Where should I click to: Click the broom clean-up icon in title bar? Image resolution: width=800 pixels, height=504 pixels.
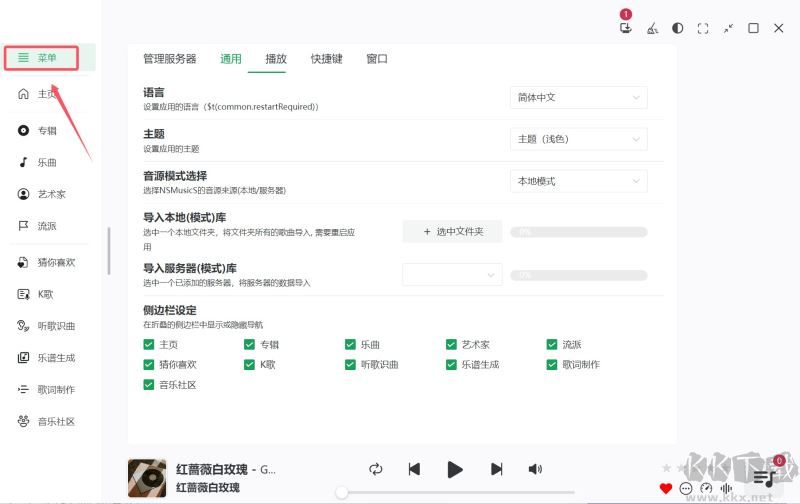click(653, 28)
